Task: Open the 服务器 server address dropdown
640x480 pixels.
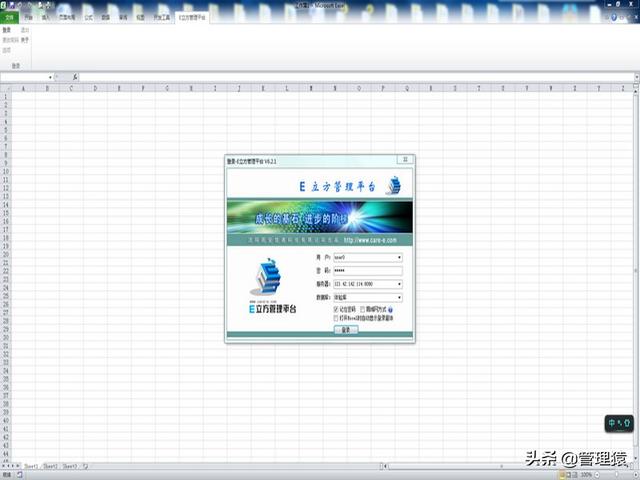Action: click(x=399, y=284)
